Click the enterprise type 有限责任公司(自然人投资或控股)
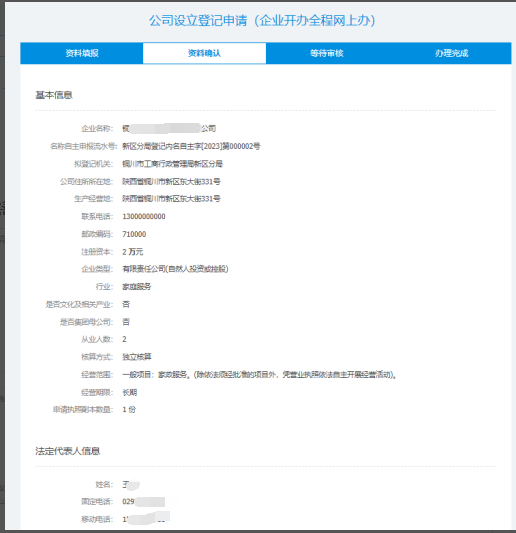This screenshot has width=516, height=533. (175, 269)
